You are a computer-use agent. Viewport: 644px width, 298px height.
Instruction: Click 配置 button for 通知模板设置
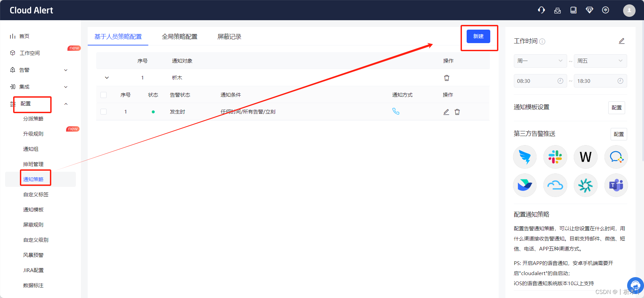pos(617,107)
